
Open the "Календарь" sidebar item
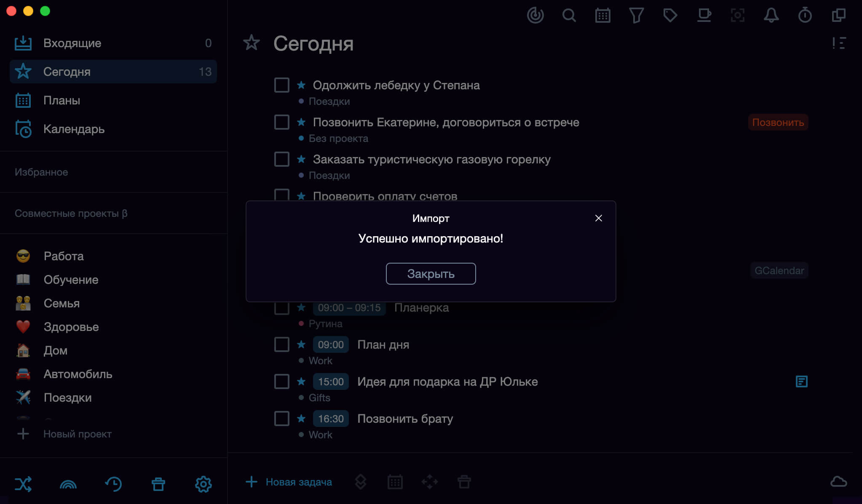[113, 129]
